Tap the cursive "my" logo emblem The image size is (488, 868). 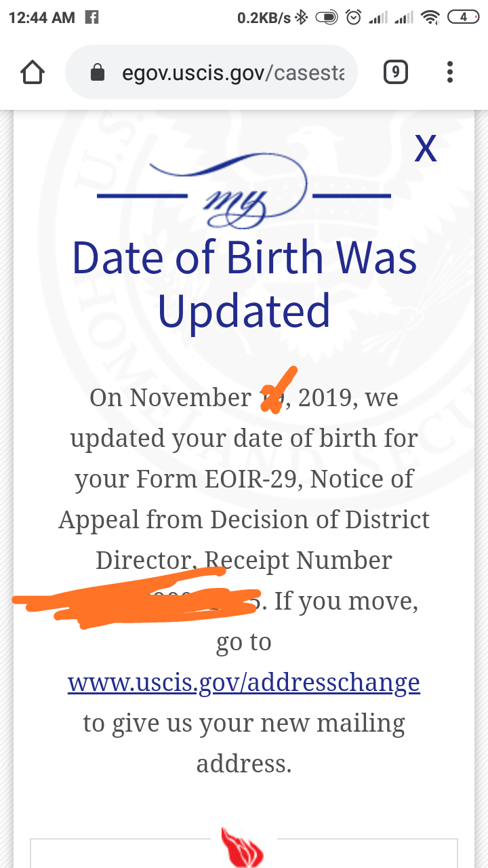(x=244, y=191)
